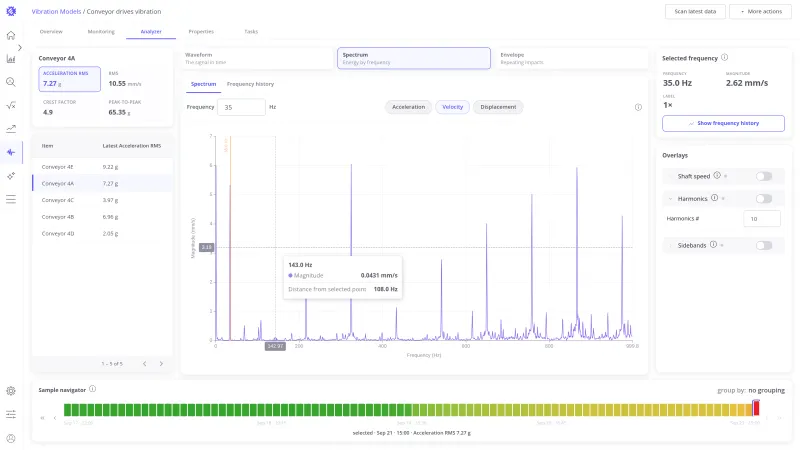Open the Waveform signal view card
800x450 pixels.
point(257,58)
